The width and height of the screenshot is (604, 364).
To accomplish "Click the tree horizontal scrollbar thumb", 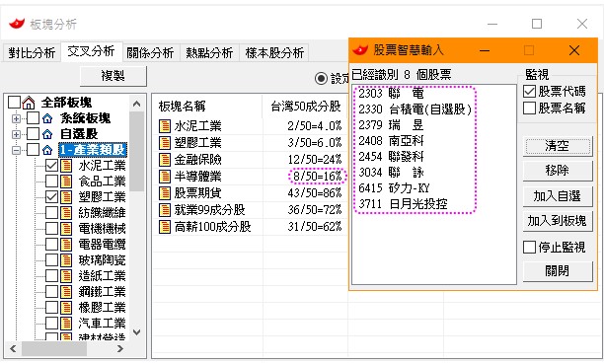I will pos(54,349).
